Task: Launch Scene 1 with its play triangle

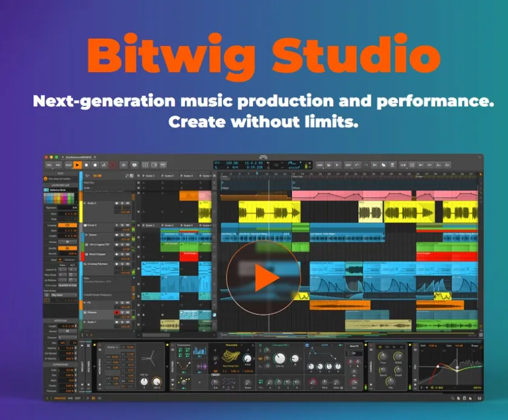Action: click(x=143, y=175)
